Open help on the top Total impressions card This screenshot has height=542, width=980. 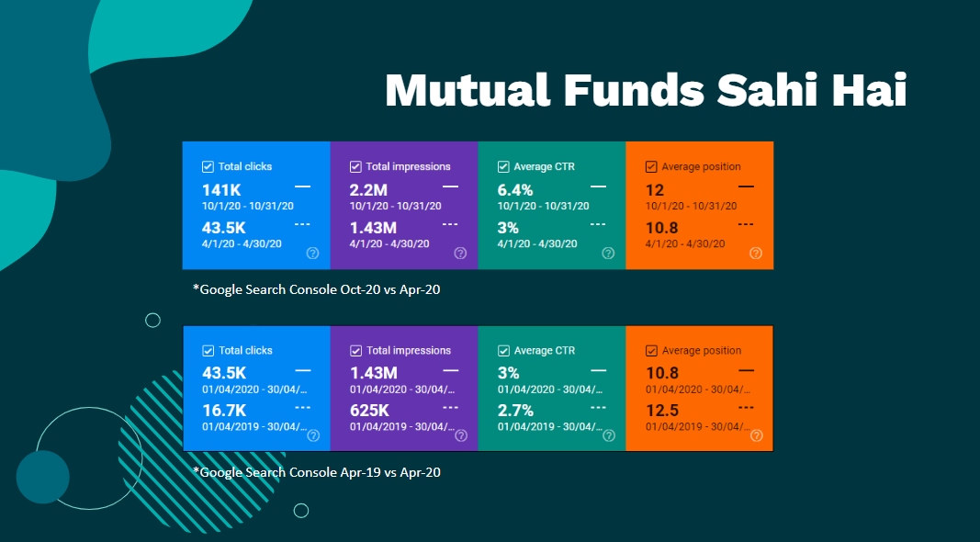click(460, 253)
